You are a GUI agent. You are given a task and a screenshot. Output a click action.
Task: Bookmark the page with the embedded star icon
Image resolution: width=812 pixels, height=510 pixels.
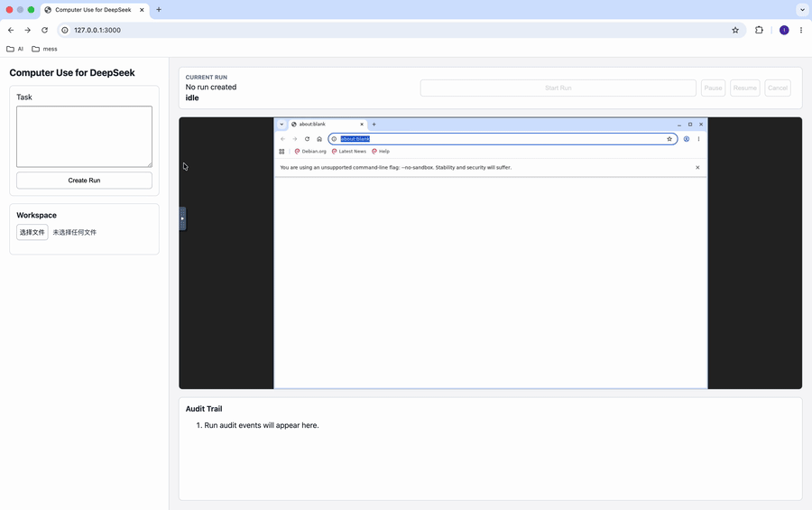click(x=669, y=139)
